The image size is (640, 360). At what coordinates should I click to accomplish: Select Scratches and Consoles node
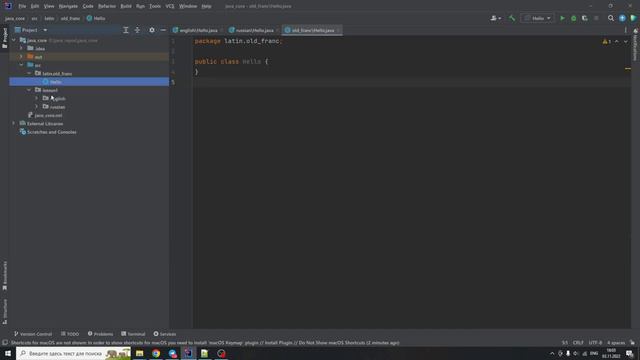click(x=51, y=132)
